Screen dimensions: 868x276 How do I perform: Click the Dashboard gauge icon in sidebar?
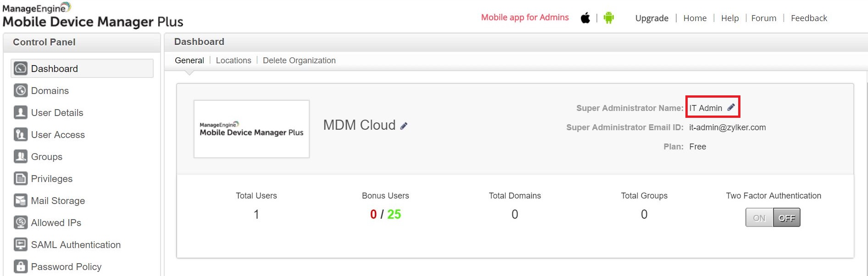click(21, 68)
